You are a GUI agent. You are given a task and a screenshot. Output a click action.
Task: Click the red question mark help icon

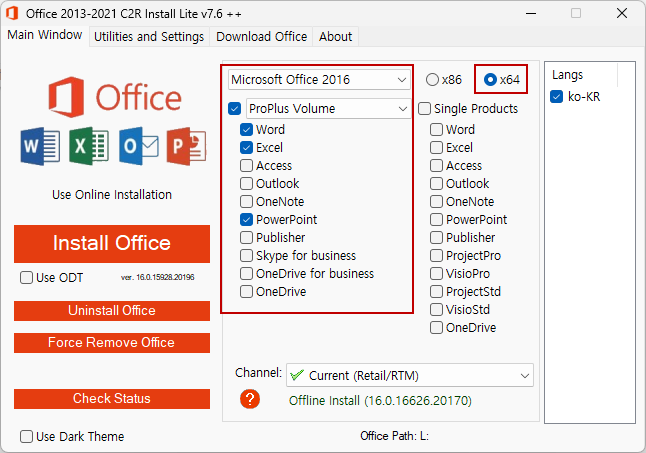pos(250,399)
